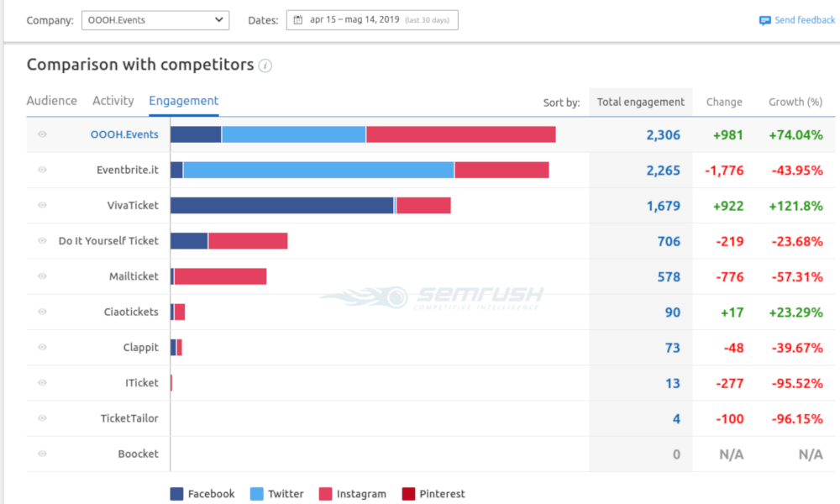Viewport: 840px width, 504px height.
Task: Toggle visibility of the VivaTicket row
Action: click(42, 205)
